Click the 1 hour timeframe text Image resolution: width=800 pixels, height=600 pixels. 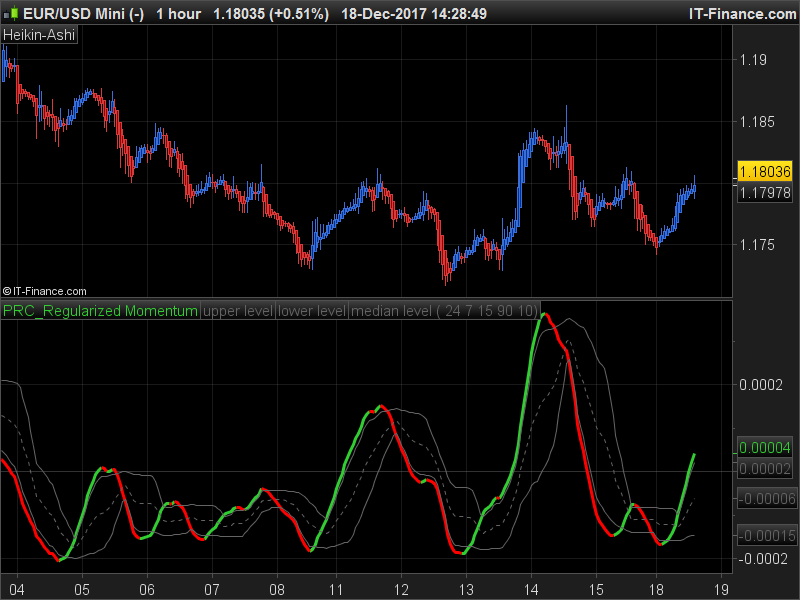coord(179,14)
